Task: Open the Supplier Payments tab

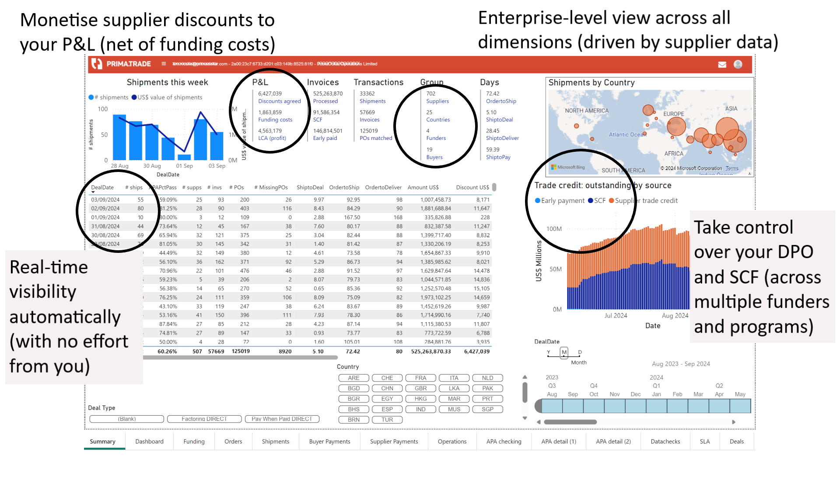Action: coord(394,441)
